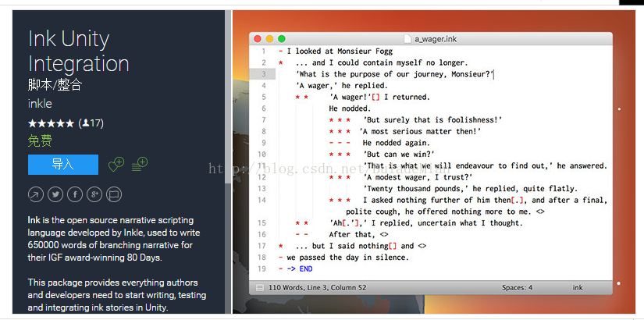Click the last circular social icon

point(114,194)
